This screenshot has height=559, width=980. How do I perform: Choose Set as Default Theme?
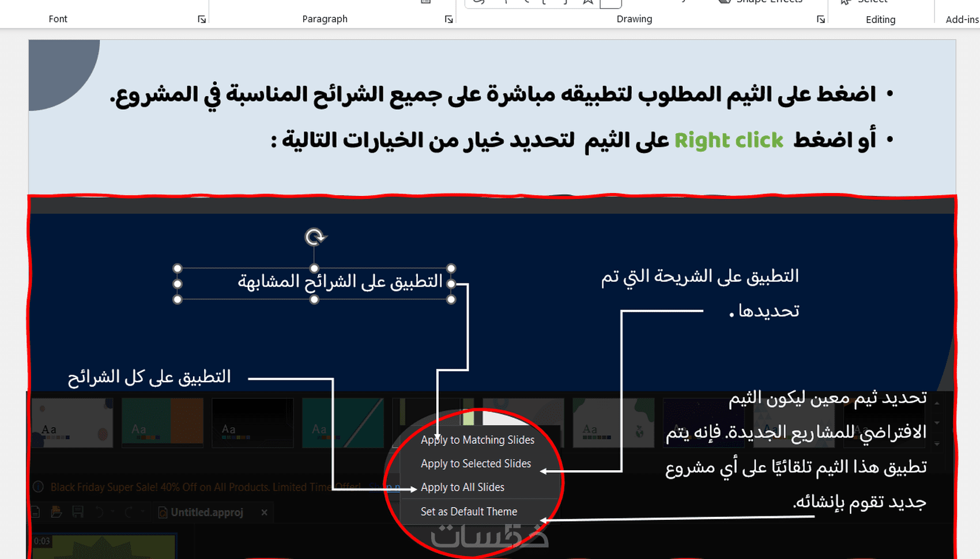pyautogui.click(x=469, y=511)
